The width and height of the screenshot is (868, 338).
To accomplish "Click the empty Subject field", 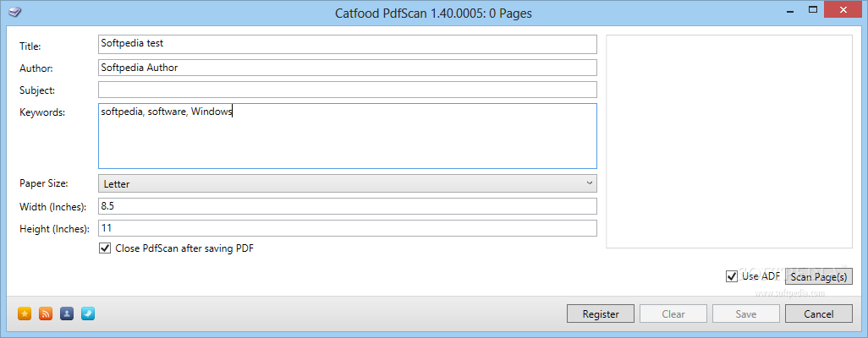I will click(x=348, y=89).
